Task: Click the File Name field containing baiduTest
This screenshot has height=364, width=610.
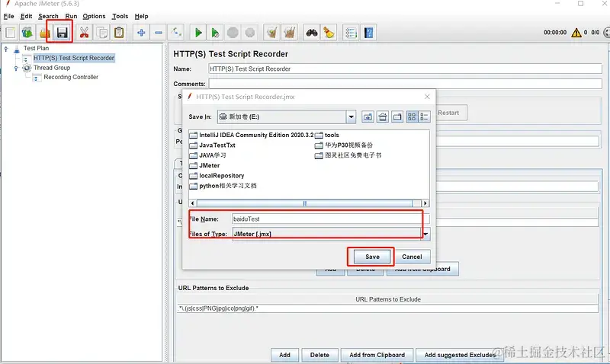Action: pos(331,219)
